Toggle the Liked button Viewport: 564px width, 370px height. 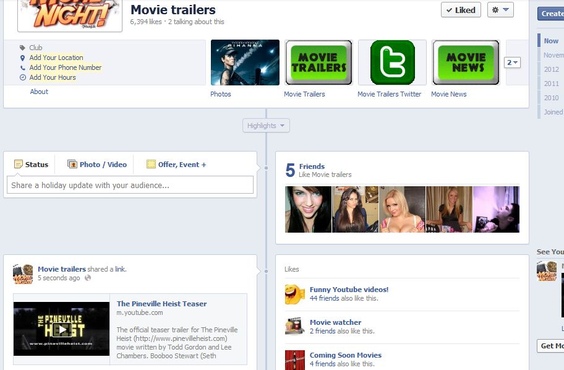[x=461, y=10]
